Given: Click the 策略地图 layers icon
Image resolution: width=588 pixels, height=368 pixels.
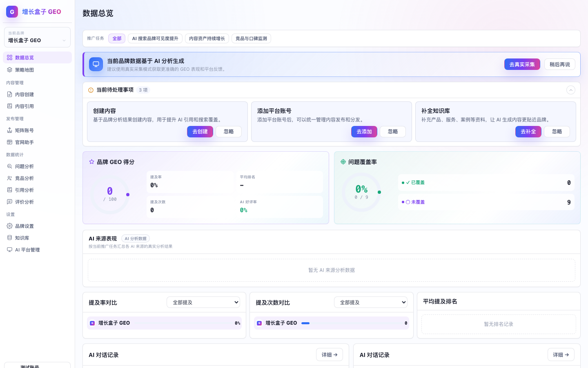Looking at the screenshot, I should [x=9, y=70].
